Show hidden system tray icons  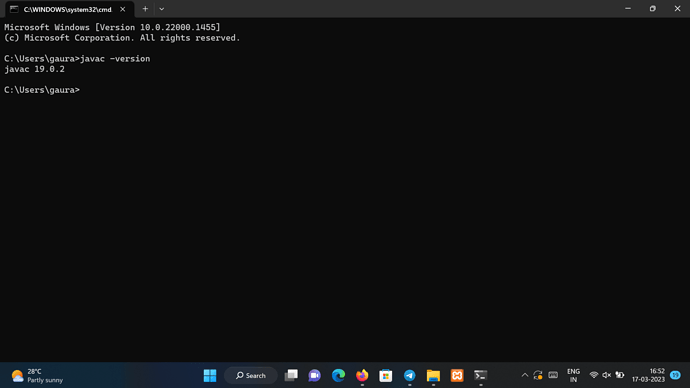click(x=525, y=375)
